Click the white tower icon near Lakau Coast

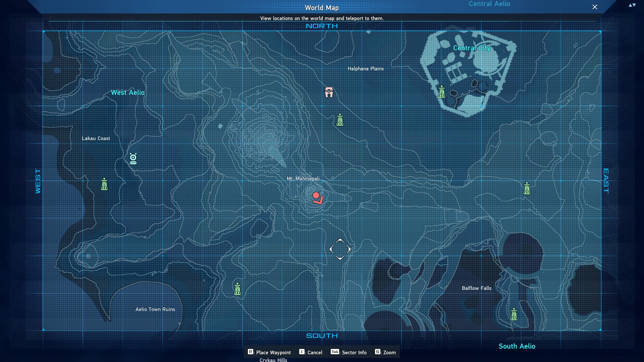(133, 159)
